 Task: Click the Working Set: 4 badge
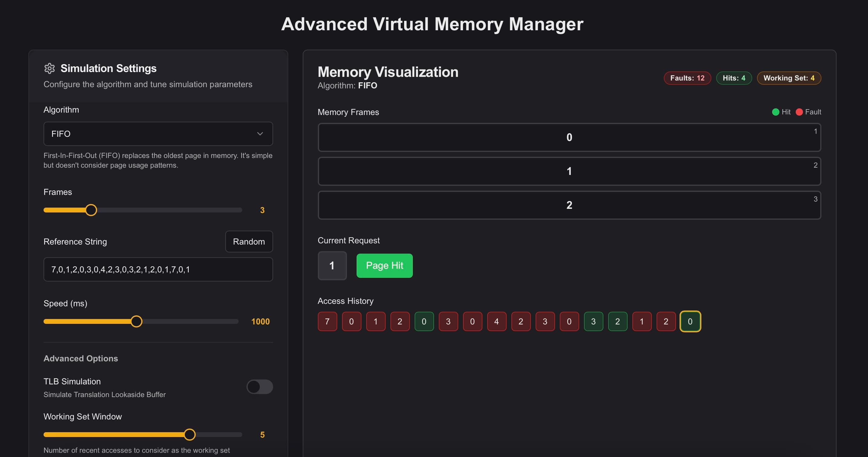(x=789, y=78)
